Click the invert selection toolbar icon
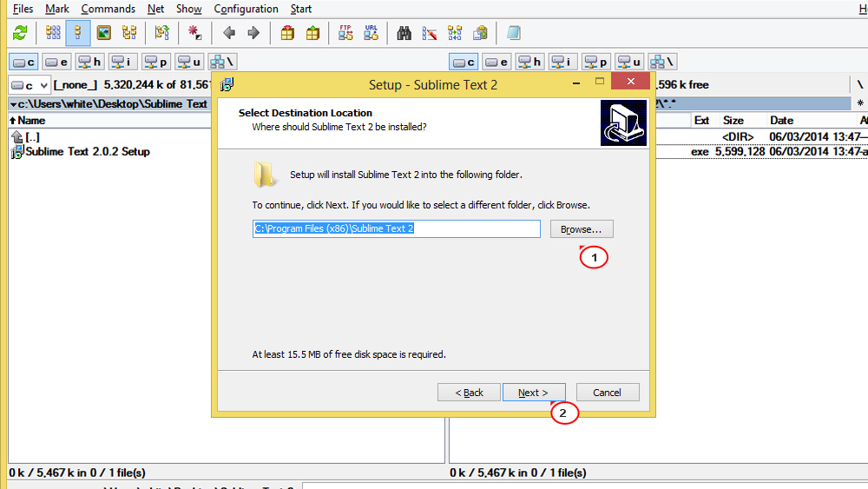The width and height of the screenshot is (868, 489). (161, 33)
